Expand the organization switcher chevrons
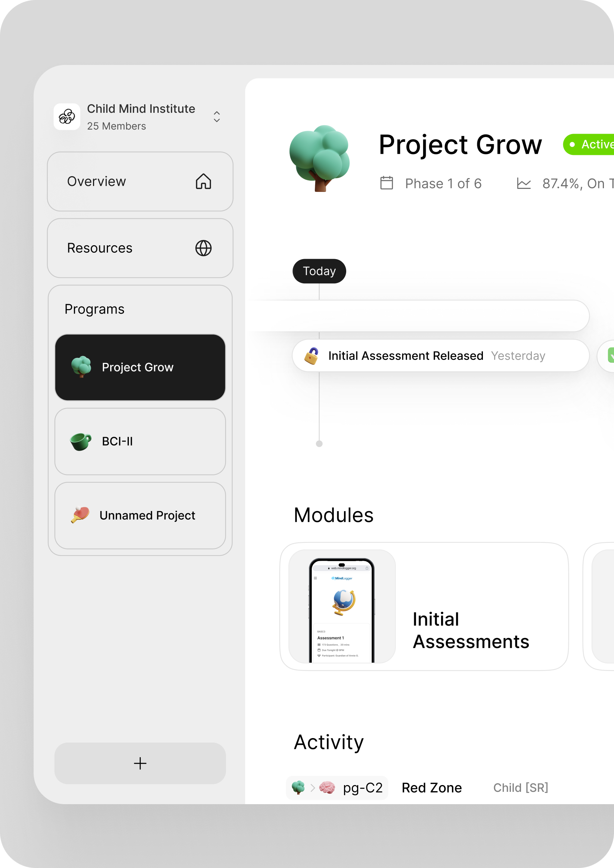 (x=217, y=117)
